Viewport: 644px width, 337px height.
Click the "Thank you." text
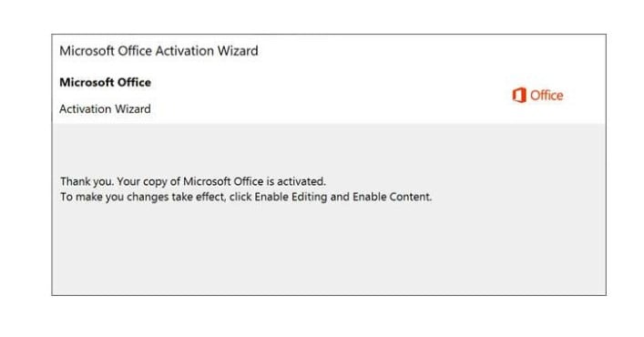coord(87,181)
